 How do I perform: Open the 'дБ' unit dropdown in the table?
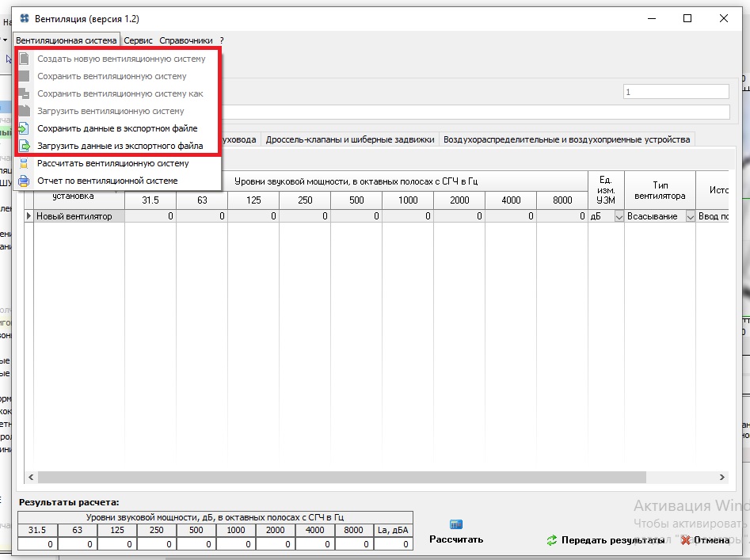click(619, 216)
